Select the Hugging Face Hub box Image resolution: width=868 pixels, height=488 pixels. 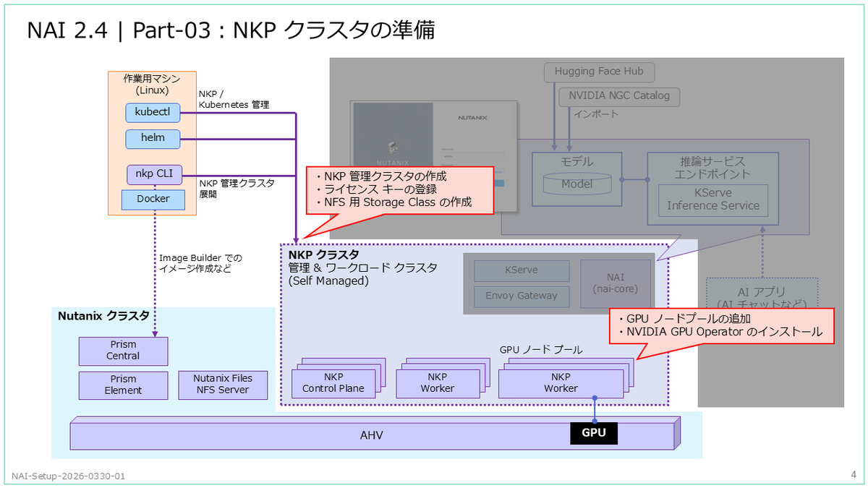tap(599, 72)
